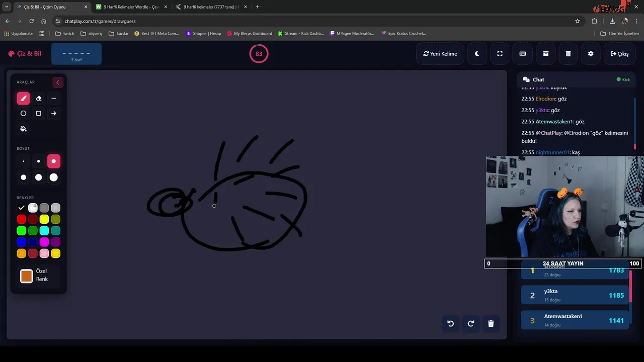Open the game settings gear
The height and width of the screenshot is (362, 644).
click(x=591, y=54)
